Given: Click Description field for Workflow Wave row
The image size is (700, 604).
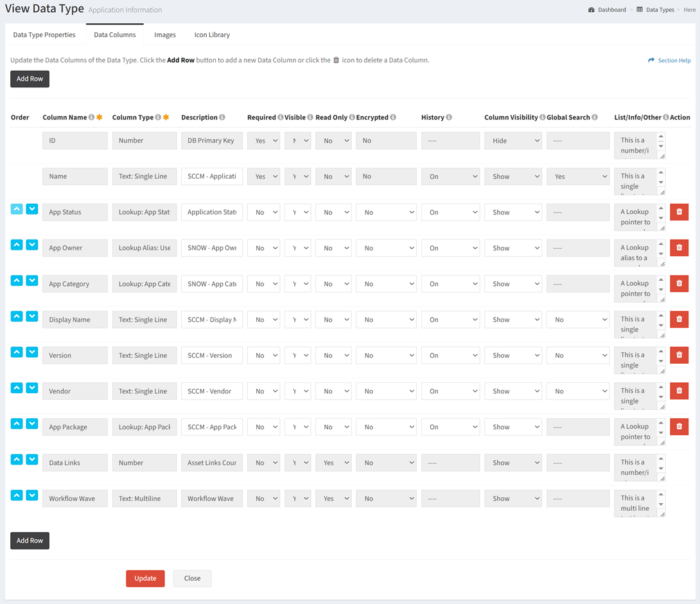Looking at the screenshot, I should point(212,499).
